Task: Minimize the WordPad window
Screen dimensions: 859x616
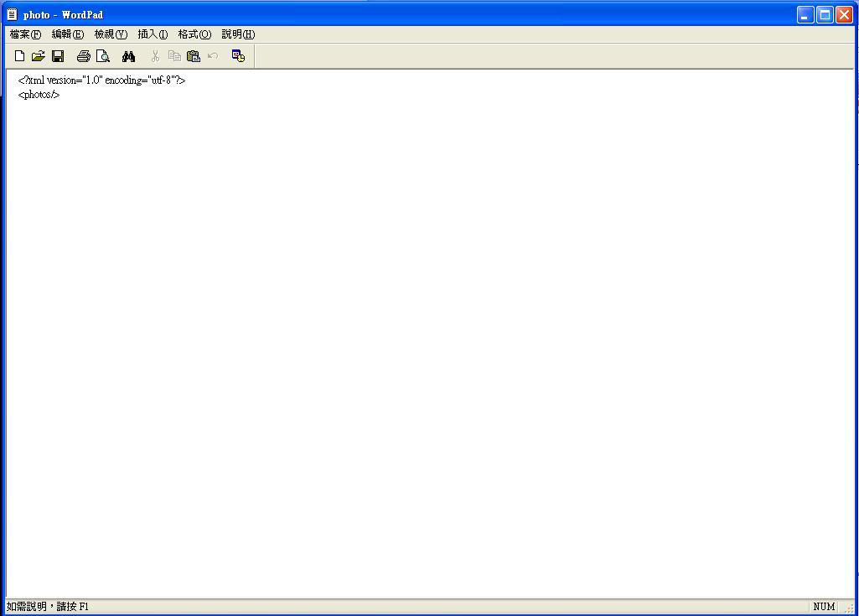Action: coord(805,15)
